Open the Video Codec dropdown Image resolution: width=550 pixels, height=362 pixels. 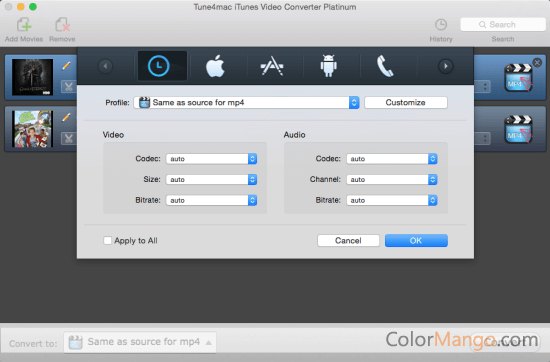212,159
